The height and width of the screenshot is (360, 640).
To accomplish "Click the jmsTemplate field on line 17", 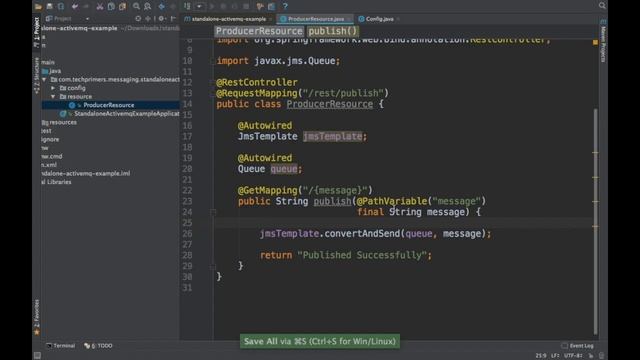I will (332, 136).
